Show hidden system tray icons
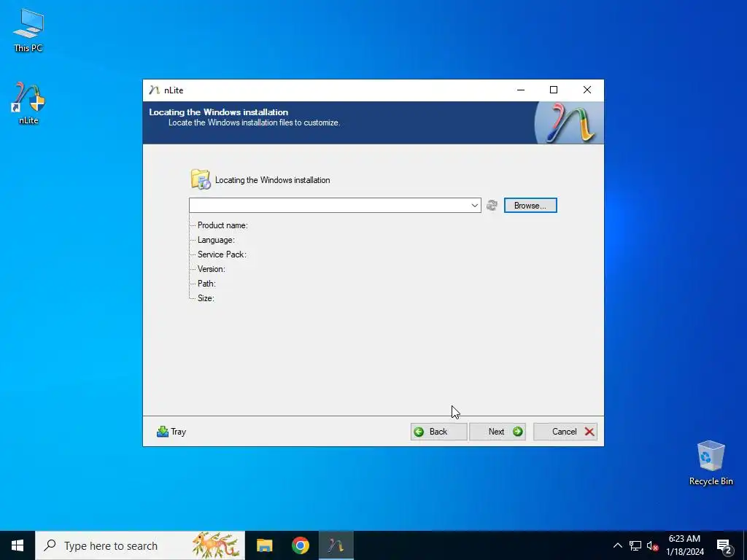Screen dimensions: 747x560 coord(617,545)
